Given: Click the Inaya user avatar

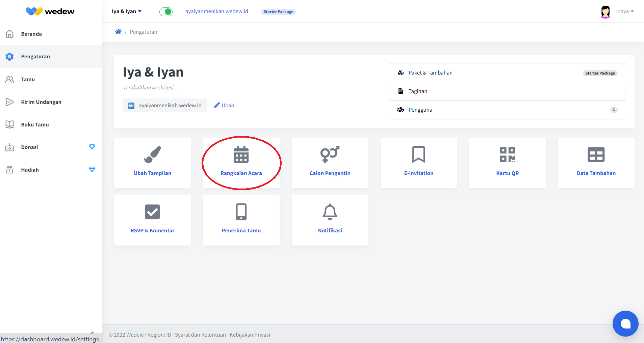Looking at the screenshot, I should point(606,11).
